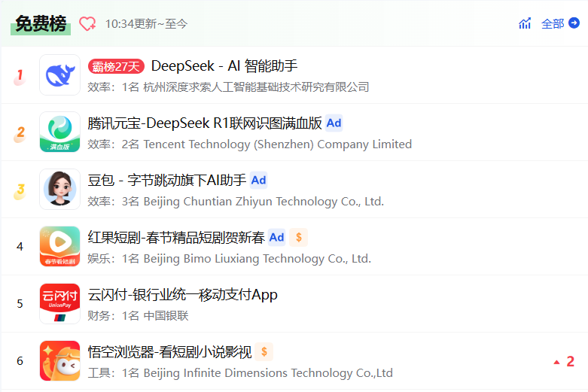Click Beijing Chuntian Zhiyun Technology Co., Ltd. text

[x=264, y=202]
